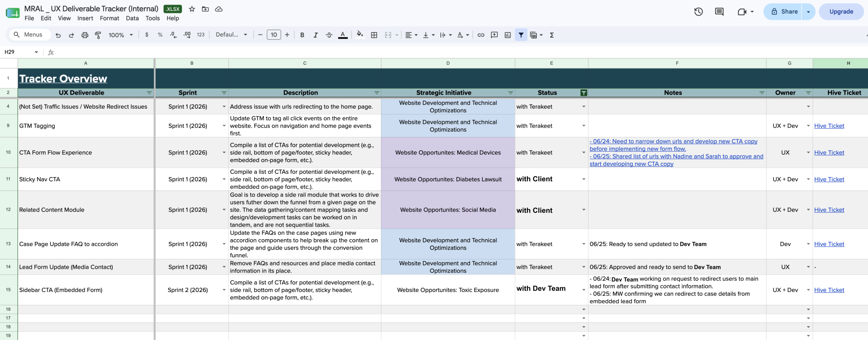Click the Insert comment icon
This screenshot has width=868, height=340.
pos(494,35)
